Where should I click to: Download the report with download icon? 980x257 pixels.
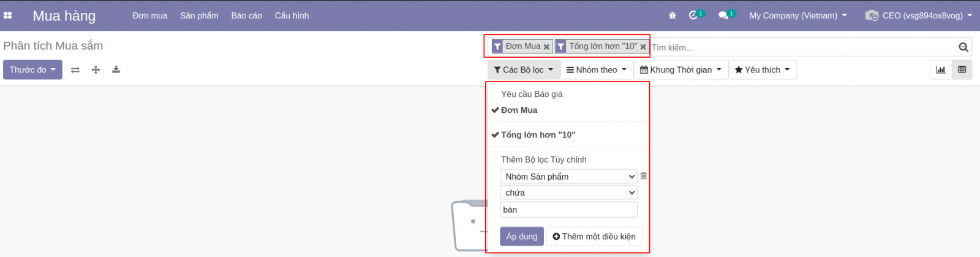(116, 70)
